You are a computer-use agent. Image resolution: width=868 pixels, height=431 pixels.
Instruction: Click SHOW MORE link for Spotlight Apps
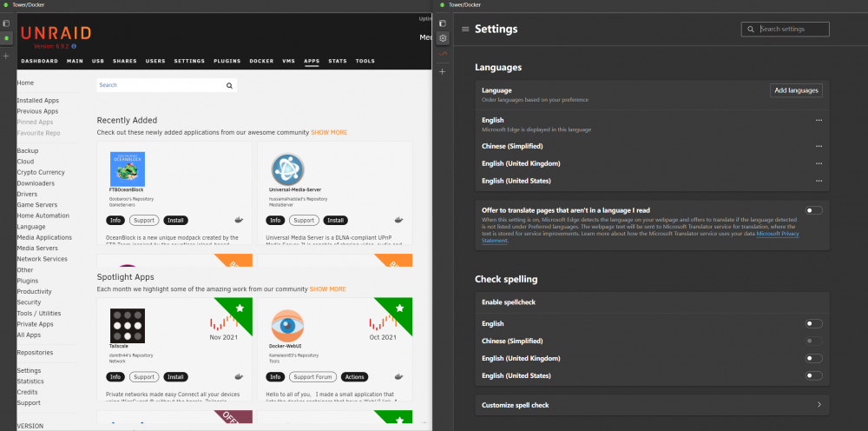[328, 289]
